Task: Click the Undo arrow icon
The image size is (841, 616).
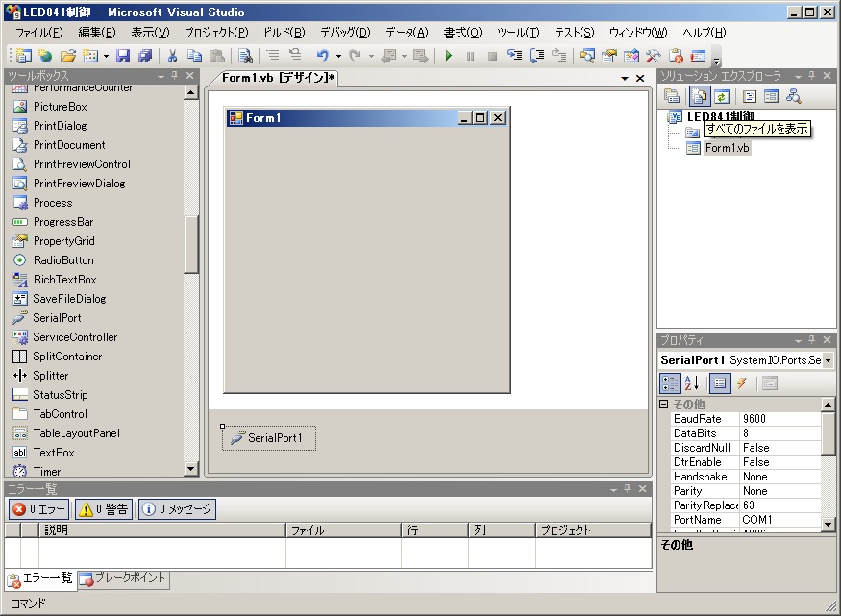Action: tap(322, 56)
